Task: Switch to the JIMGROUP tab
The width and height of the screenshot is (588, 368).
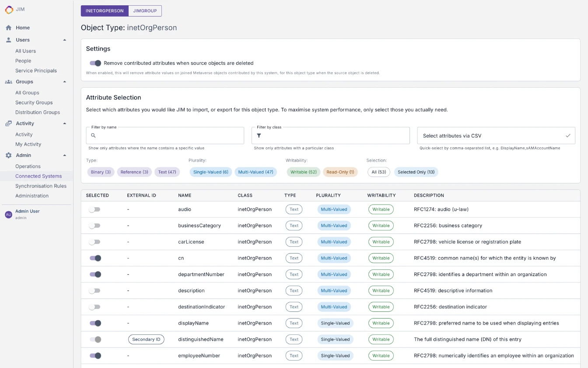Action: point(145,11)
